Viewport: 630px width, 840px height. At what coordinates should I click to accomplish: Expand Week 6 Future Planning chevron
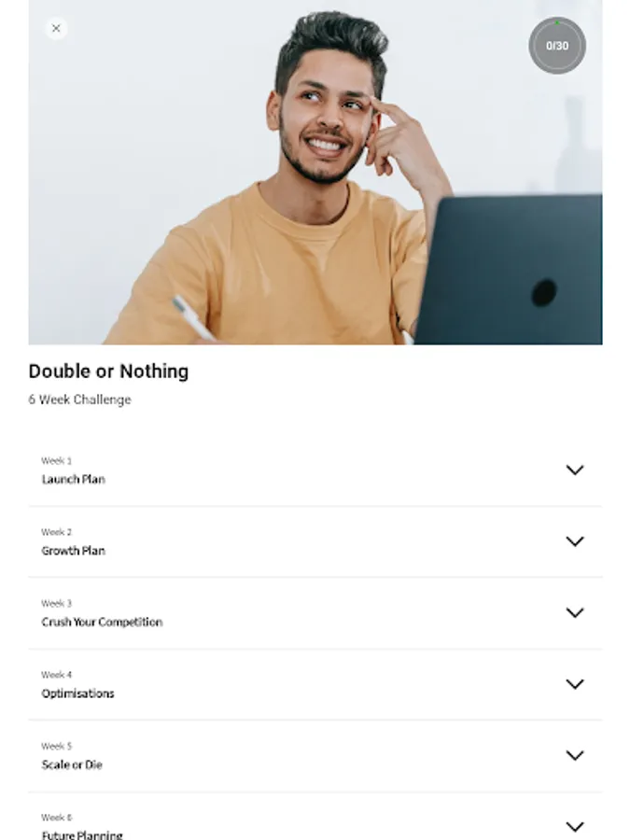coord(575,827)
